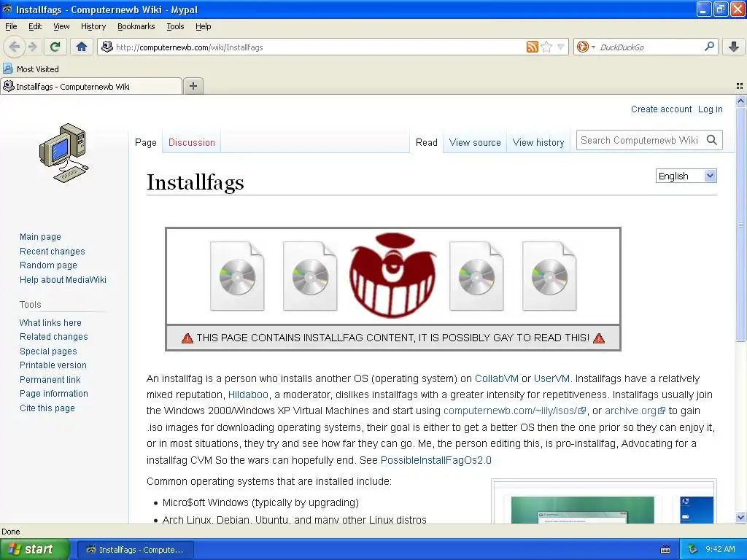747x560 pixels.
Task: Open the Edit menu
Action: [35, 26]
